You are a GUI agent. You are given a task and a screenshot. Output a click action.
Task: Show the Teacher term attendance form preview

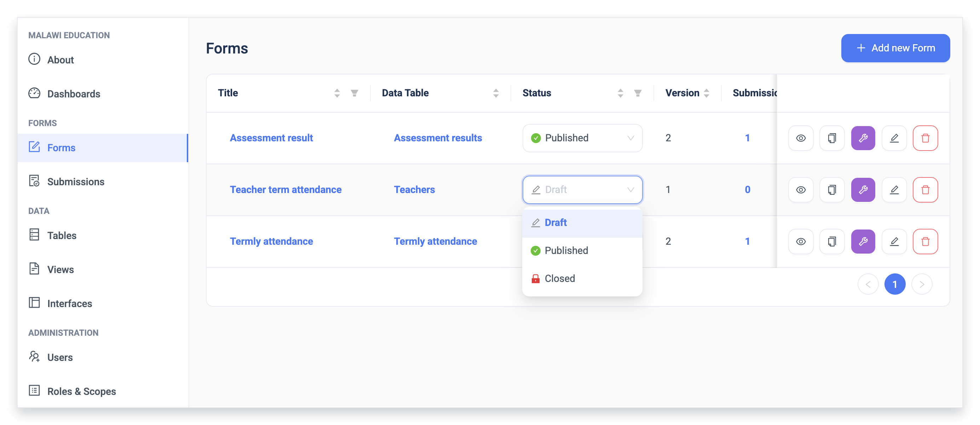point(801,189)
